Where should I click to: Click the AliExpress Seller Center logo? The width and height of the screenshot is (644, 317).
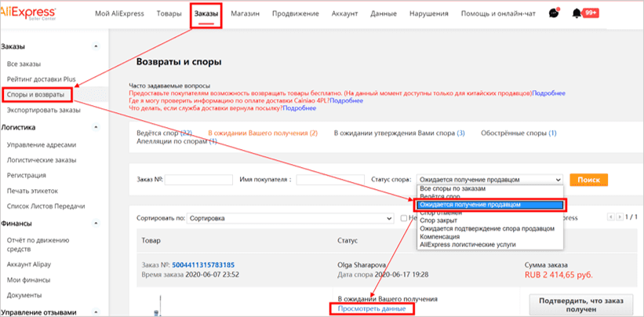28,13
